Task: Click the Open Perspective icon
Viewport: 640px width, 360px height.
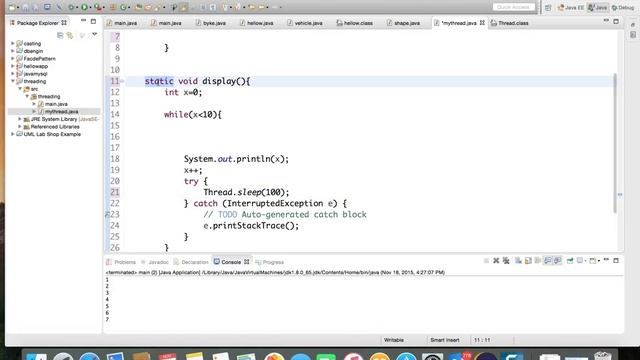Action: click(x=548, y=7)
